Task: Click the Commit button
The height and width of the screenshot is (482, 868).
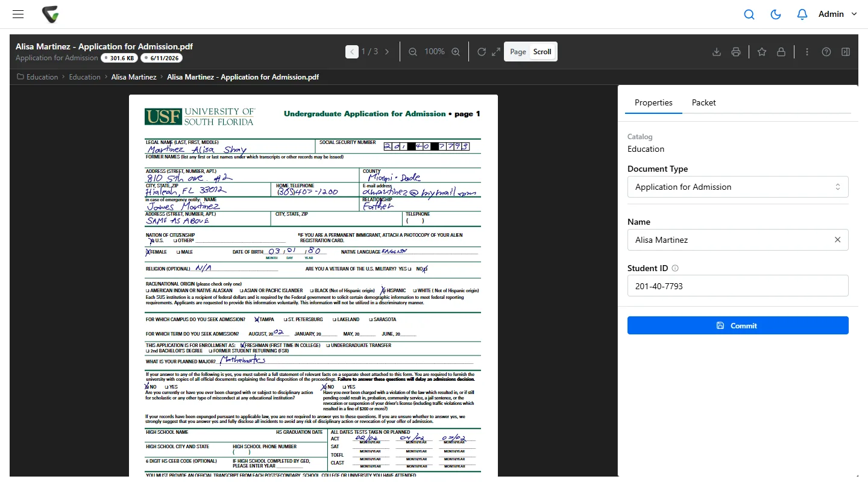Action: click(x=738, y=325)
